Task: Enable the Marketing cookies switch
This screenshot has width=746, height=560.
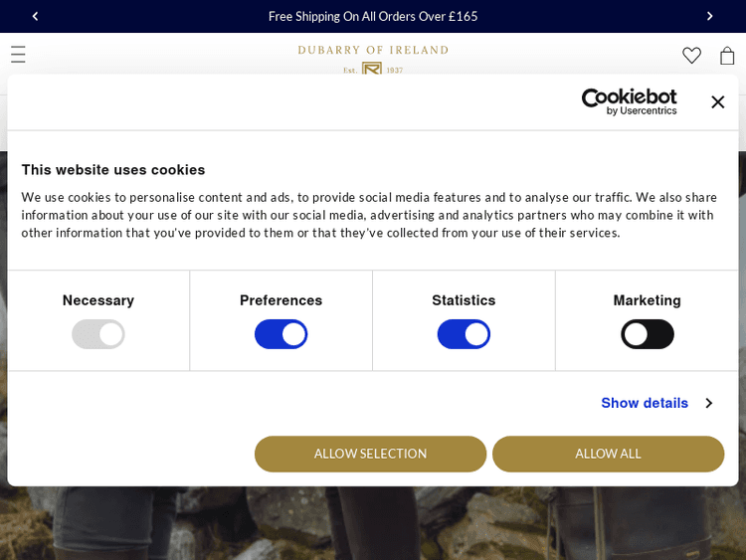Action: pos(647,334)
